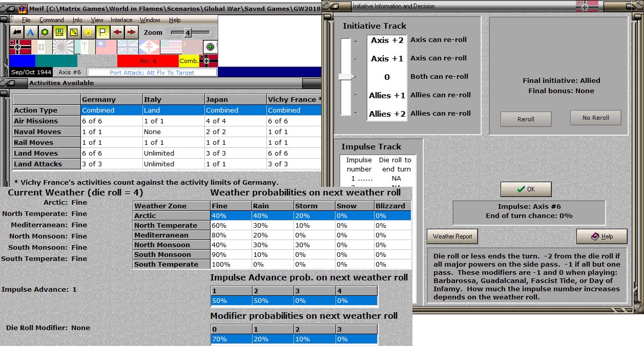
Task: Select the British Union Jack flag
Action: click(128, 47)
